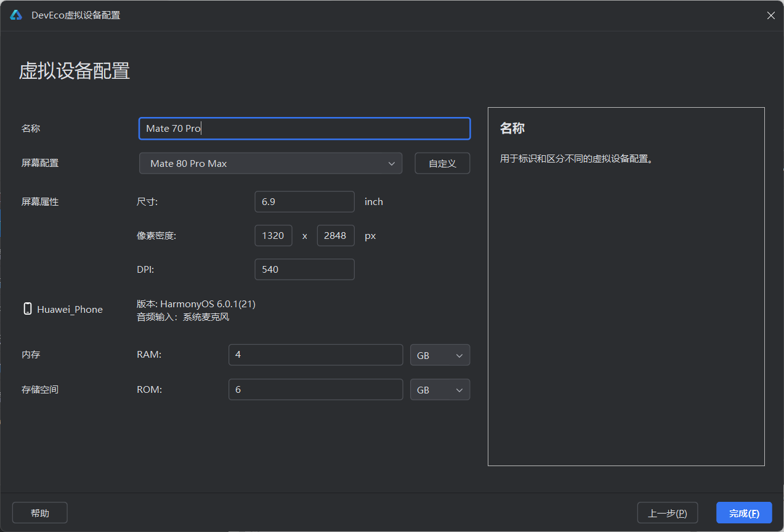Click the ROM value field showing 6

coord(315,390)
